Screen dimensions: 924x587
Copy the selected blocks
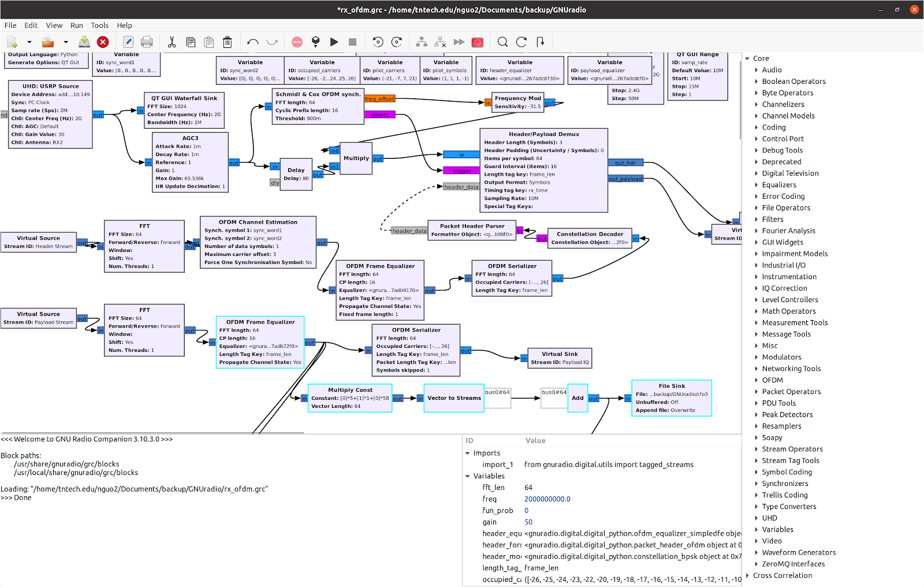[191, 42]
